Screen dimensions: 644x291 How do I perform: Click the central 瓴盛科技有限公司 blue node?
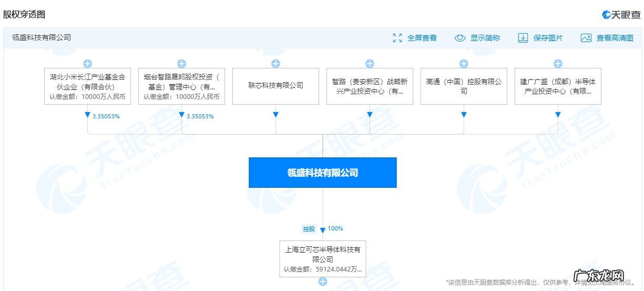click(323, 172)
